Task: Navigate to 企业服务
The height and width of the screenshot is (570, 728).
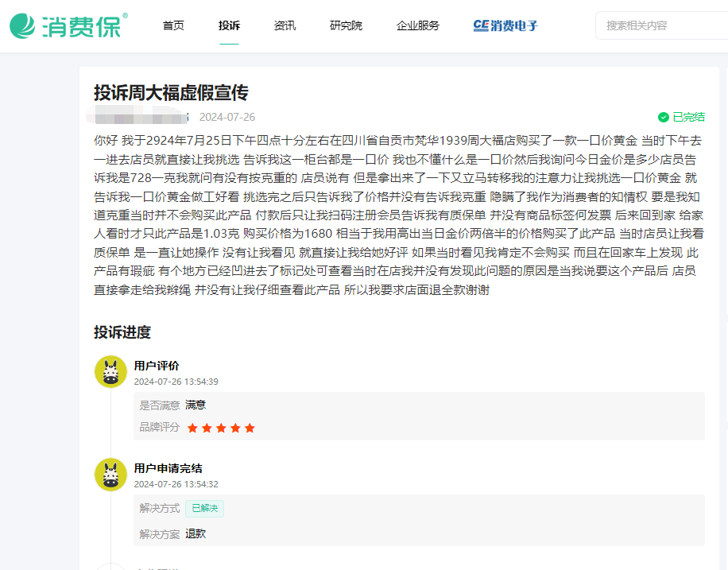Action: tap(416, 25)
